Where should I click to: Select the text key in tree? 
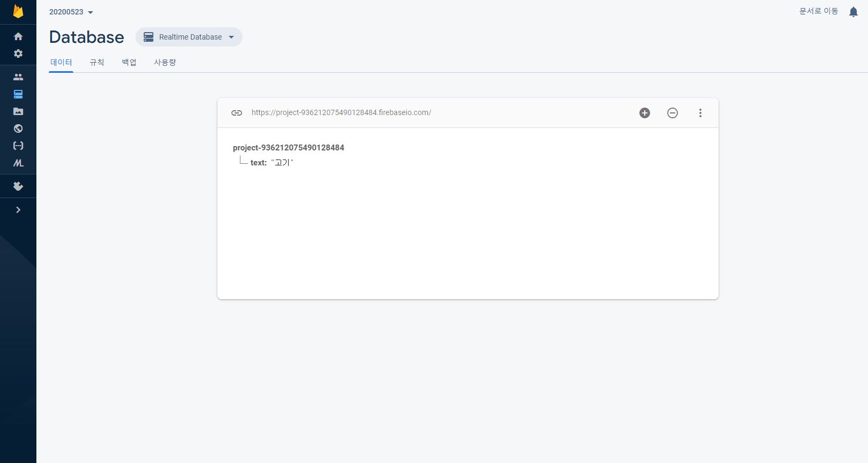coord(258,163)
